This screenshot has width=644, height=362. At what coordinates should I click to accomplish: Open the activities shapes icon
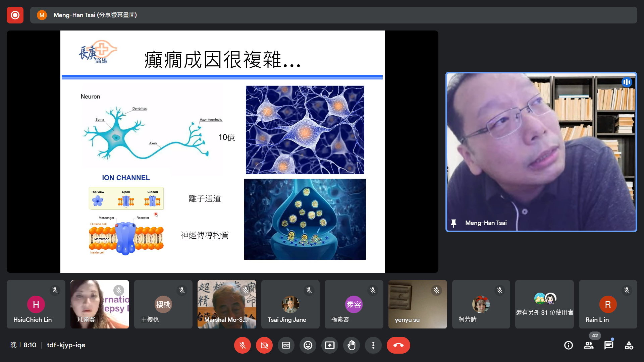tap(629, 345)
